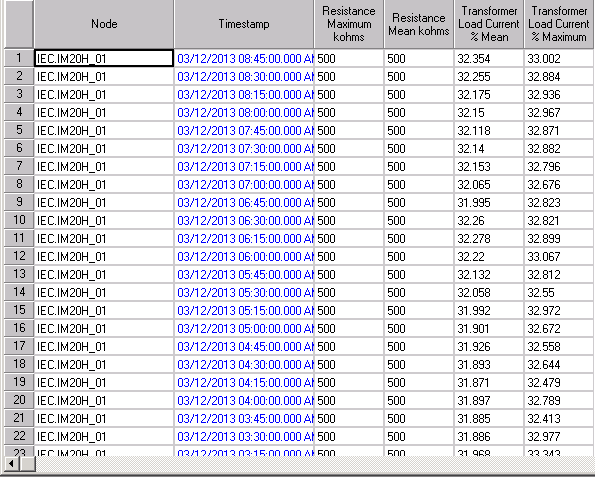Select row header number 22

[x=19, y=436]
